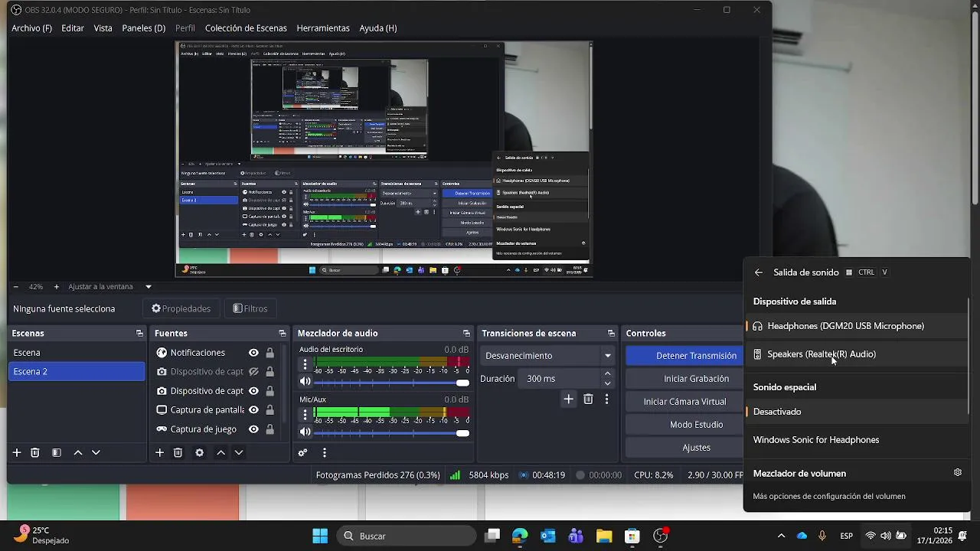The width and height of the screenshot is (980, 551).
Task: Open Archivo (F) menu
Action: [31, 28]
